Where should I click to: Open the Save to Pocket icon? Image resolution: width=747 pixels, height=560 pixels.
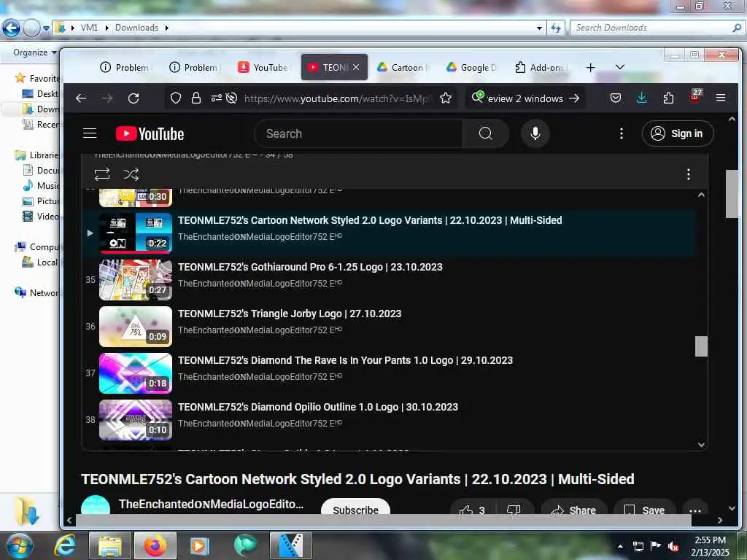coord(616,98)
